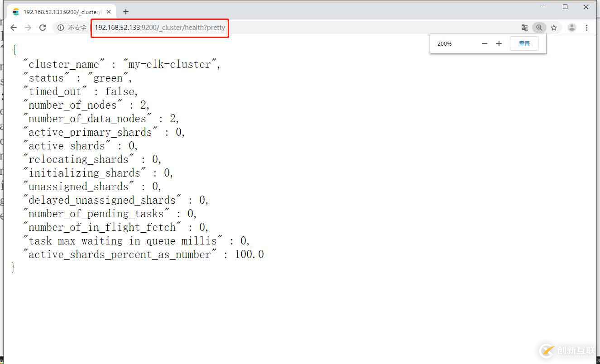This screenshot has width=600, height=364.
Task: Click the 200% zoom level text
Action: point(445,44)
